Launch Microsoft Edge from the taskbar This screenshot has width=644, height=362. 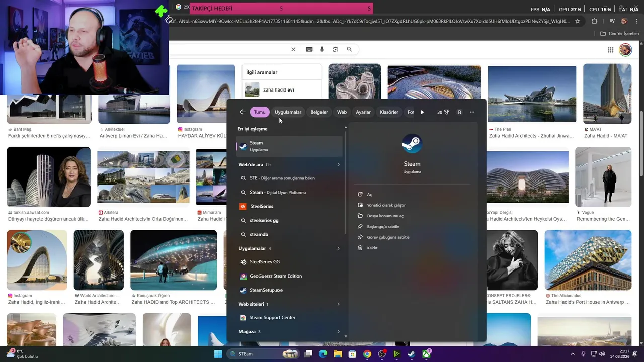[323, 354]
